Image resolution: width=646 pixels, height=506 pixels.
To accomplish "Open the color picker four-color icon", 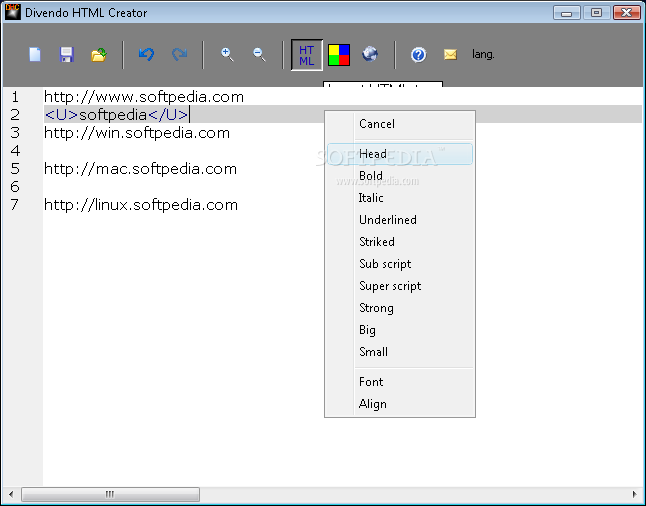I will [x=339, y=55].
